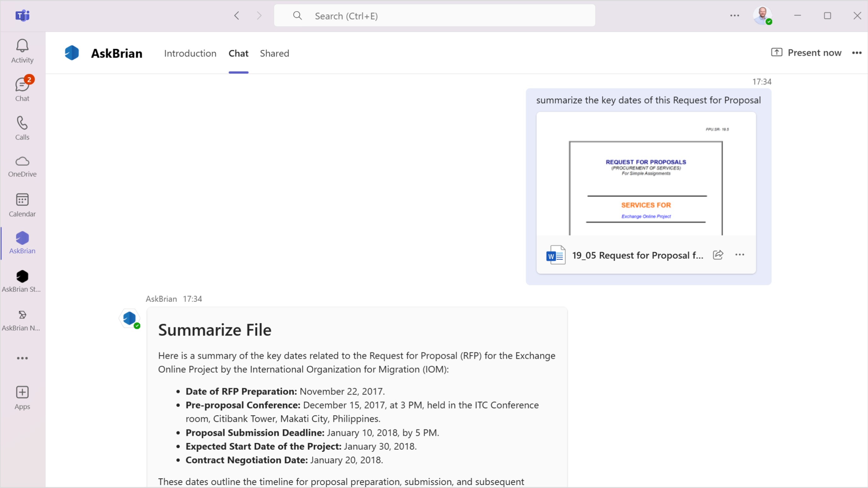Open Chat with 2 unread messages
The image size is (868, 488).
22,89
